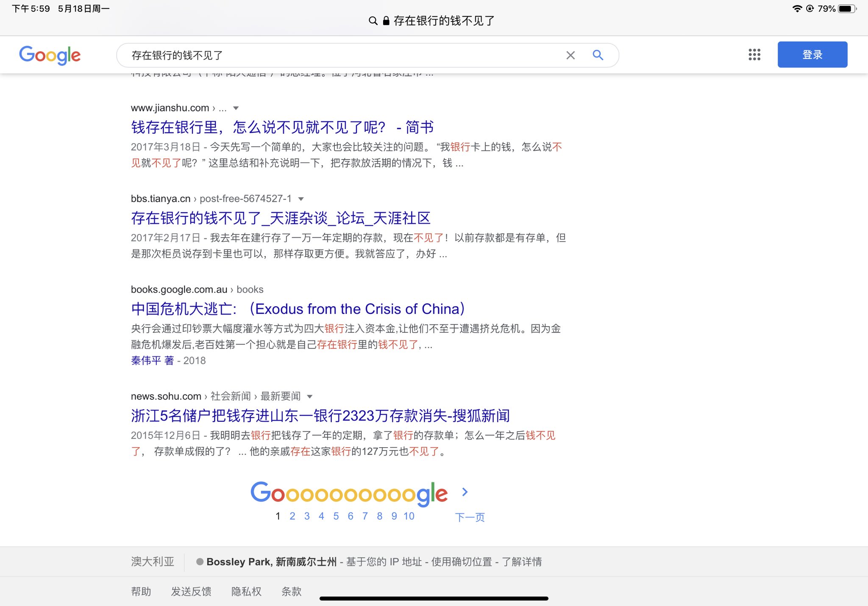Tap the 下午5:59 clock in status bar
The width and height of the screenshot is (868, 606).
click(31, 8)
